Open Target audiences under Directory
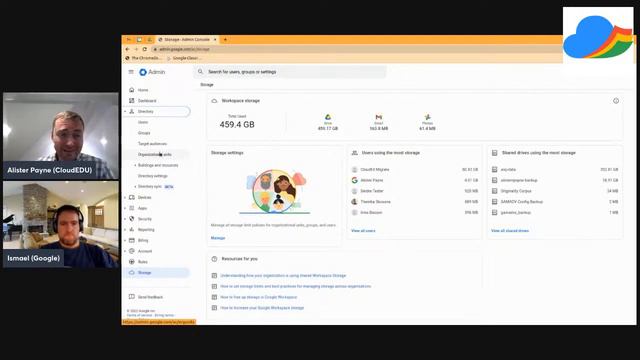This screenshot has width=640, height=360. click(x=152, y=144)
